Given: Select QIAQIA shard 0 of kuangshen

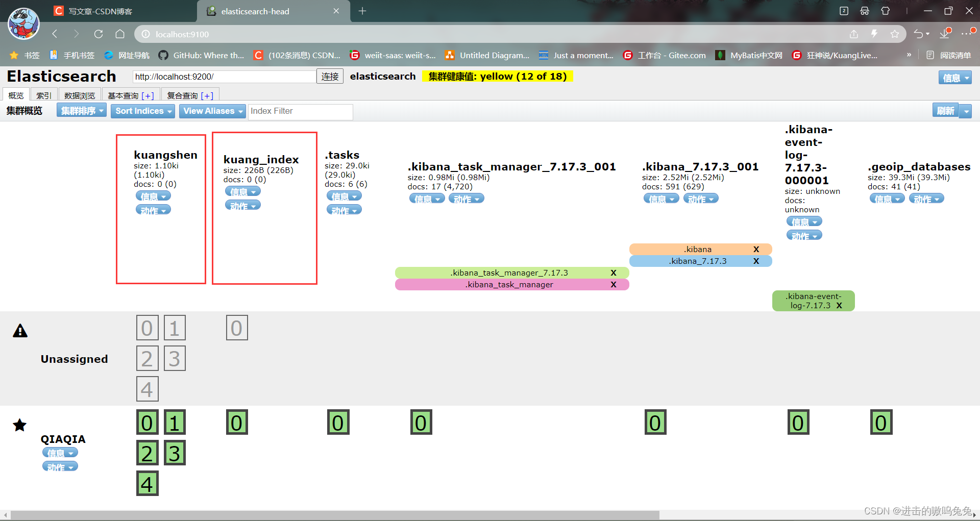Looking at the screenshot, I should (x=147, y=423).
